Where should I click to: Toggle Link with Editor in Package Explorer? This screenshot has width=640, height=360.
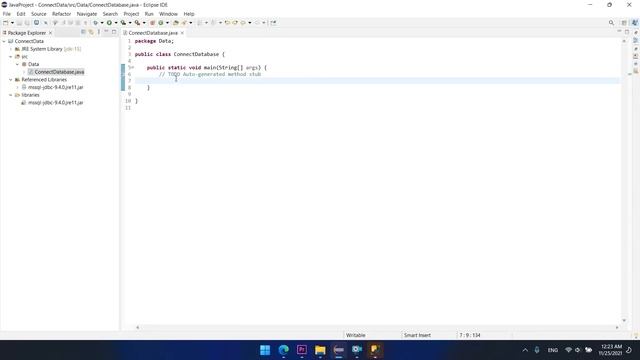pos(91,32)
